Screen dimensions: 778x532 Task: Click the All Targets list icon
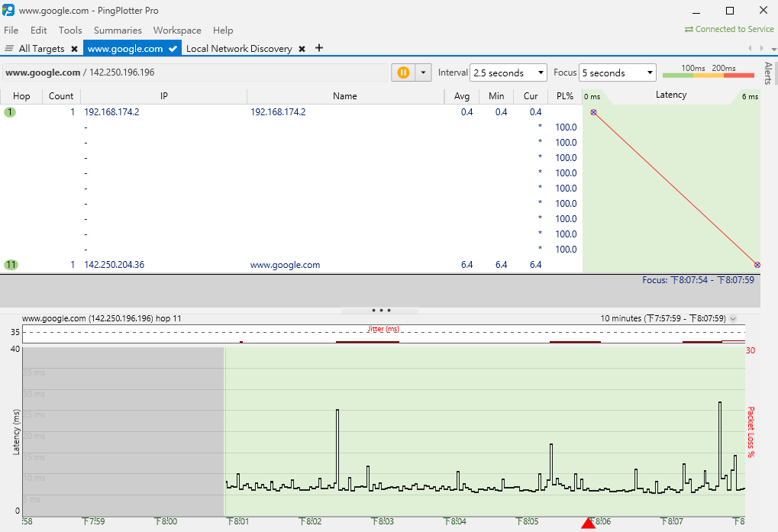coord(9,49)
